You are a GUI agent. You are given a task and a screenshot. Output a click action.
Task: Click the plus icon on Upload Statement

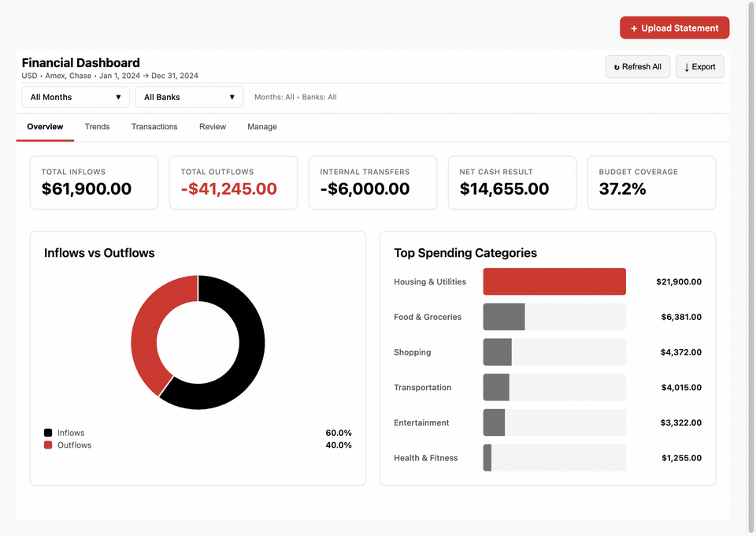pos(633,28)
